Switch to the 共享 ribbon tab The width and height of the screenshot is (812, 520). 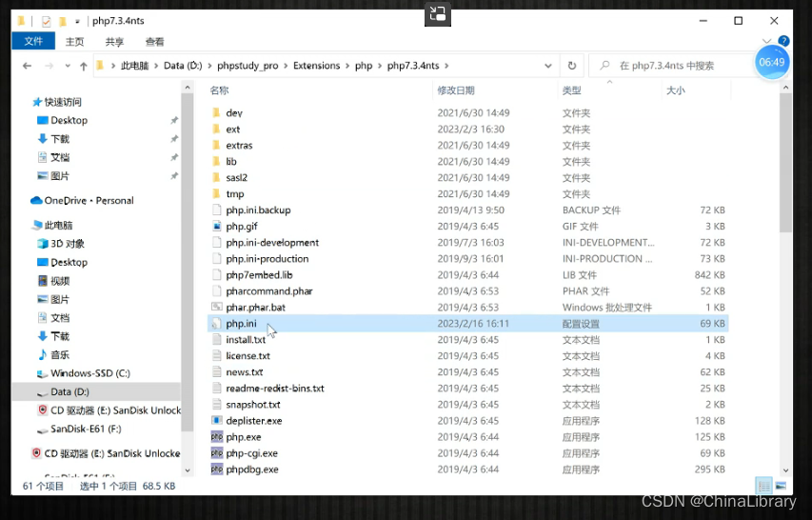click(114, 42)
